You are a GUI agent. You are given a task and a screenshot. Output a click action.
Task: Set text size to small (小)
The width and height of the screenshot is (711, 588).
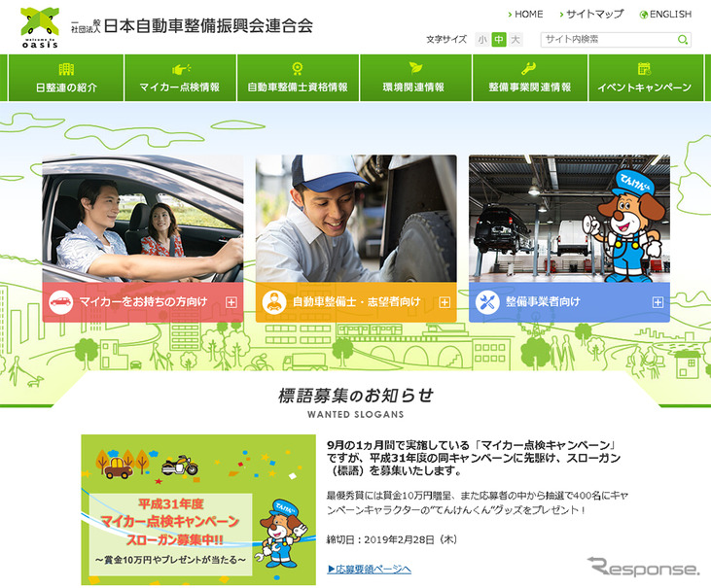tap(482, 40)
